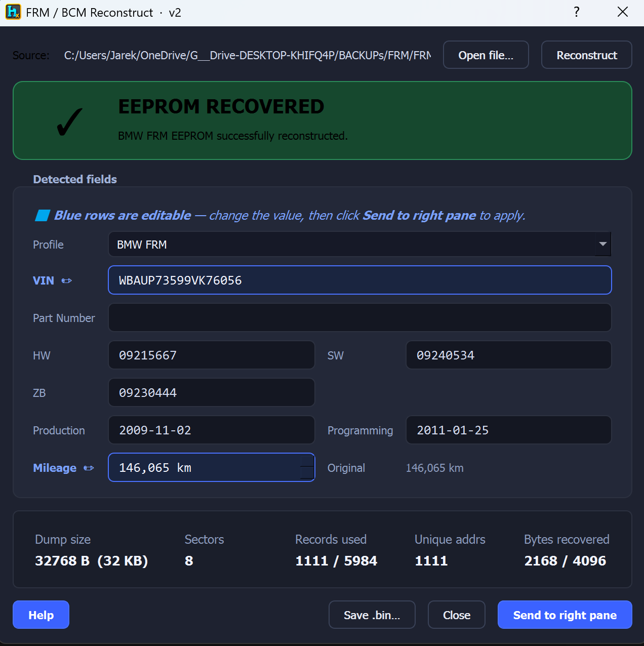Click the HW field showing 09215667

[x=212, y=355]
